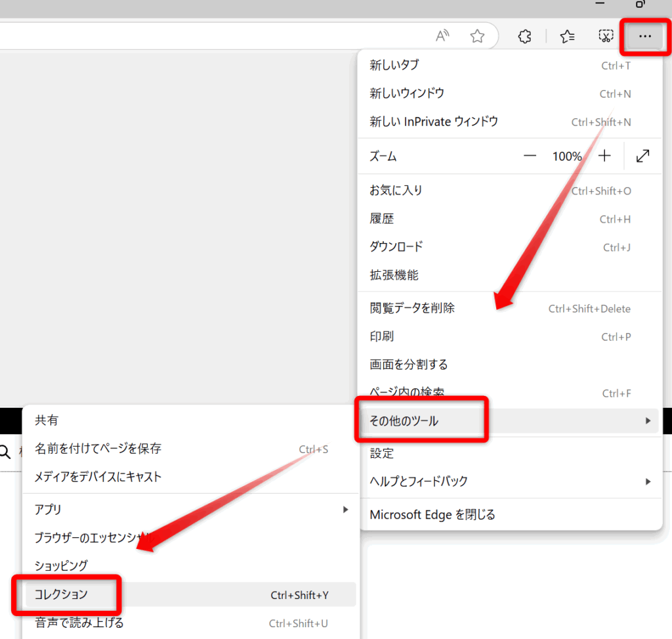Image resolution: width=672 pixels, height=639 pixels.
Task: Open the Extensions puzzle icon
Action: pos(524,36)
